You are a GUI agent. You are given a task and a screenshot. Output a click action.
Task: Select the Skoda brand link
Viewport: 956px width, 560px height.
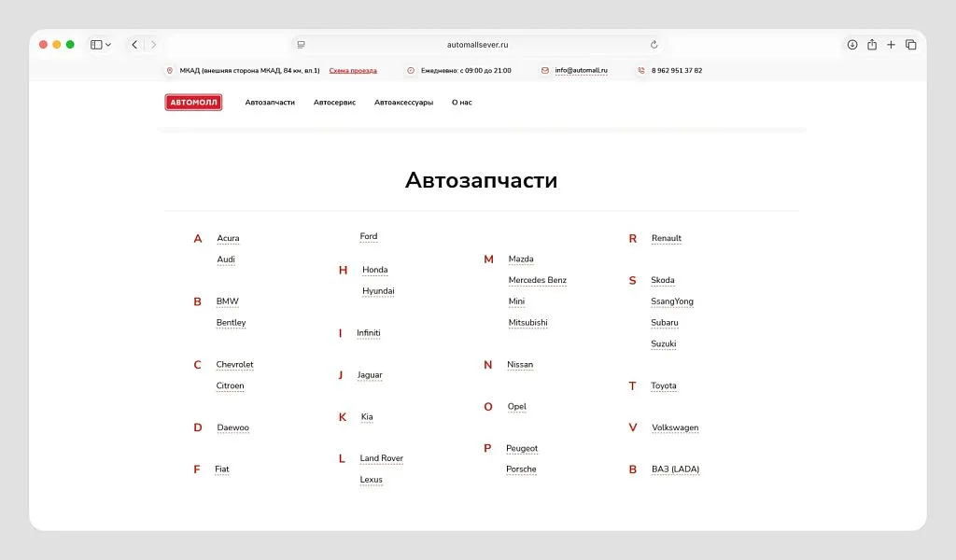pos(663,280)
